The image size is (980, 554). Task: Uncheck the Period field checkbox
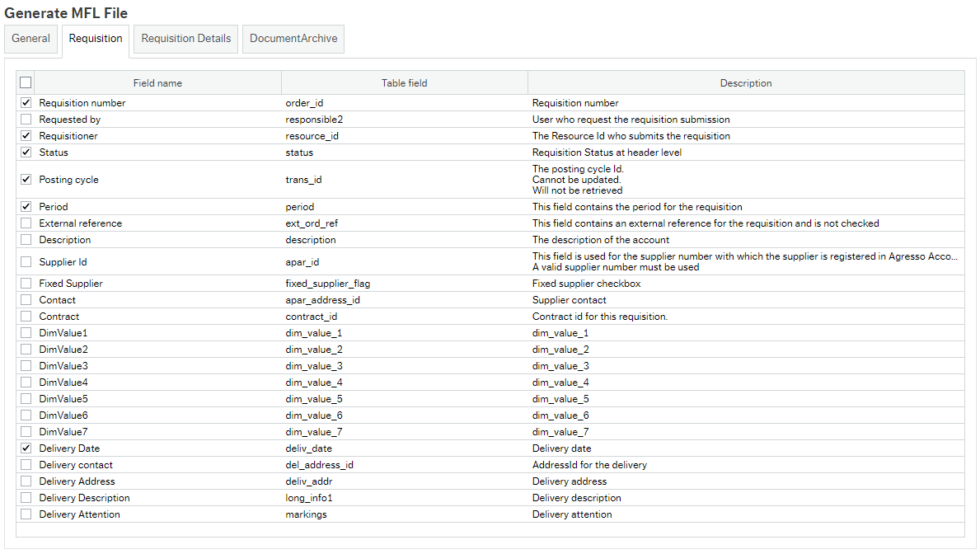point(26,206)
